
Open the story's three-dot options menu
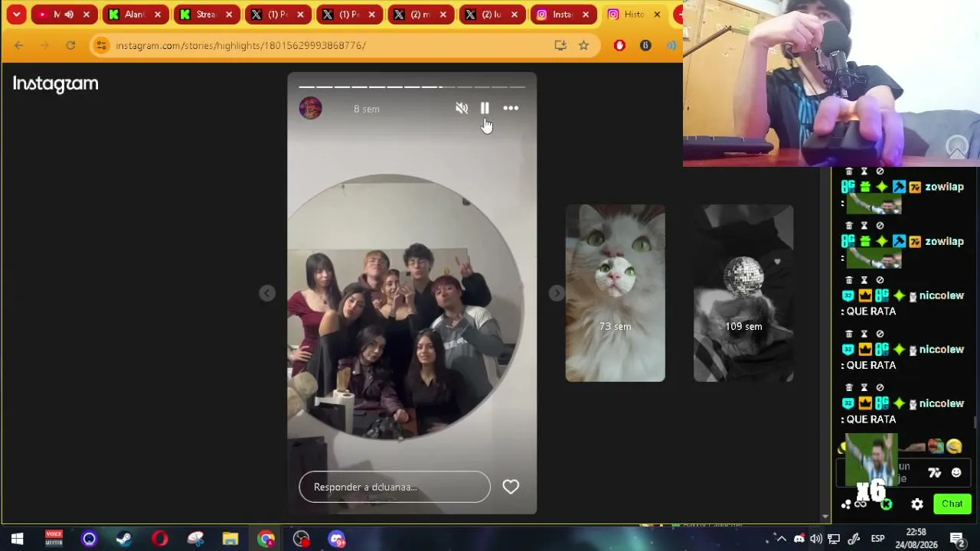pyautogui.click(x=511, y=109)
